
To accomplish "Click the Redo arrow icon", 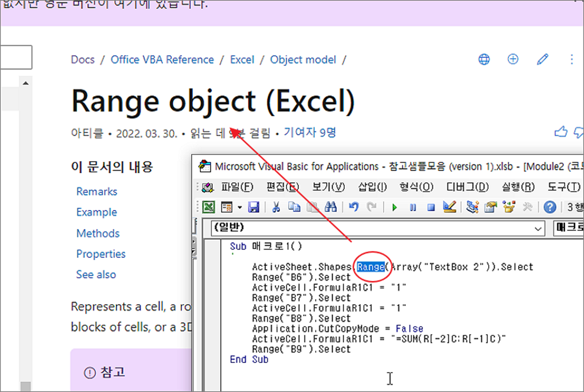I will [x=372, y=207].
